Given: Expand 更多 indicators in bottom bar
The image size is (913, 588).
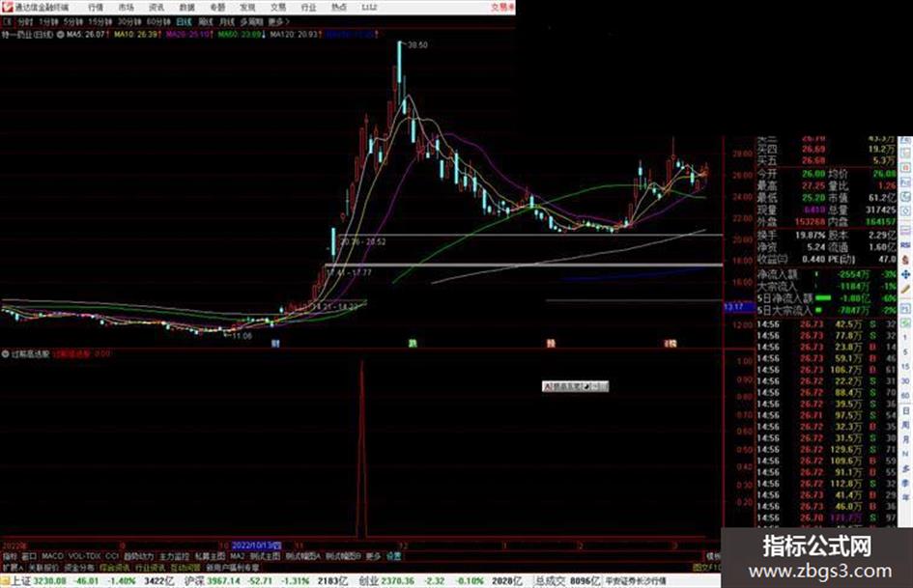Looking at the screenshot, I should tap(373, 556).
